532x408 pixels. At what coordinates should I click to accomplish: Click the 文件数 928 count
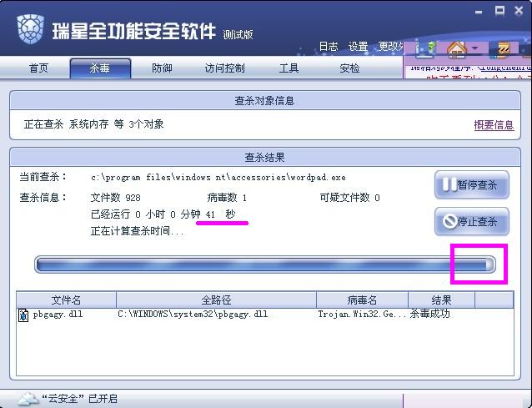115,198
